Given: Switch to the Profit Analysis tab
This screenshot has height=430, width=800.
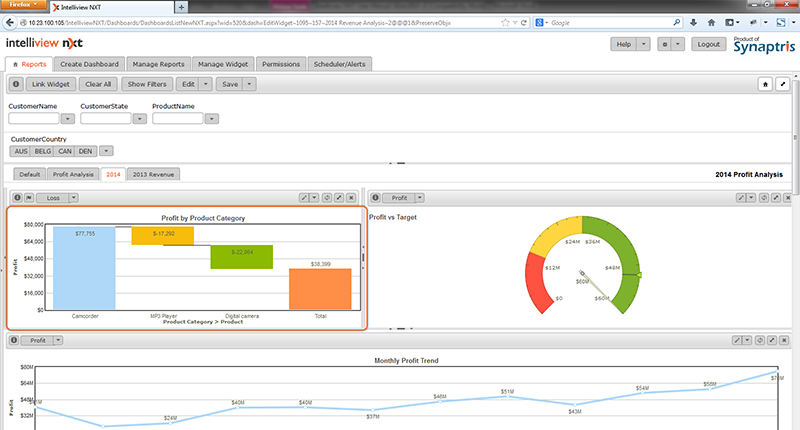Looking at the screenshot, I should tap(73, 174).
